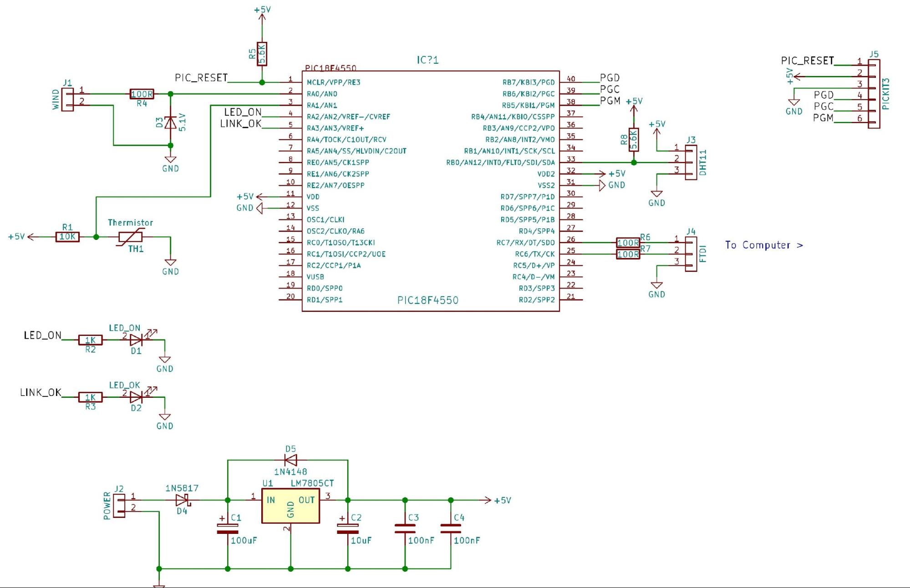Select the RB0/AN12/INT0/FLT0/SDI/SDA pin name
This screenshot has height=588, width=910.
pos(501,162)
